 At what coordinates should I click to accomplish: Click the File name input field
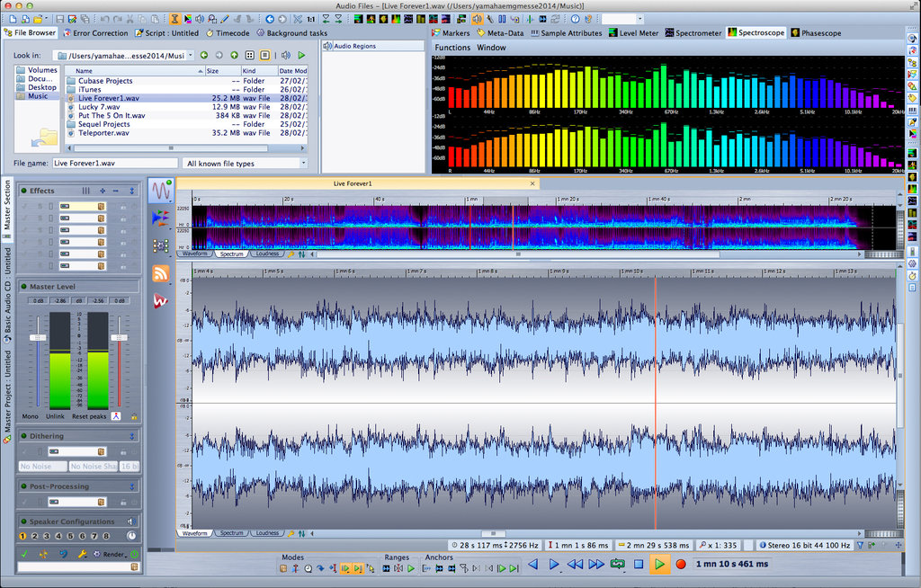pos(115,164)
